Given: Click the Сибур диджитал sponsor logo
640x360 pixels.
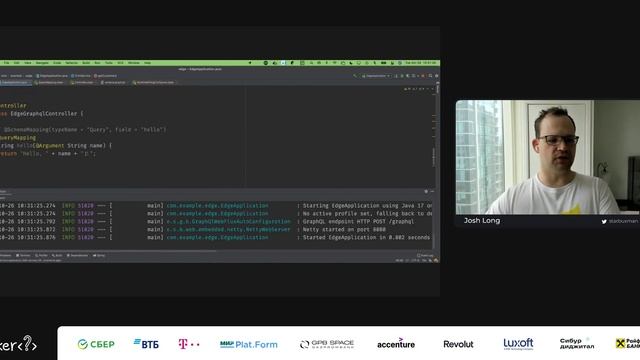Looking at the screenshot, I should pos(577,343).
